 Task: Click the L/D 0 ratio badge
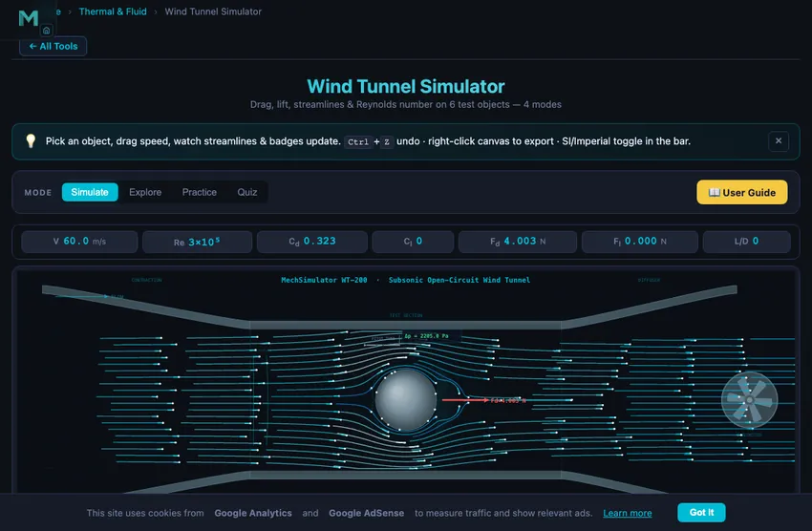(x=746, y=242)
